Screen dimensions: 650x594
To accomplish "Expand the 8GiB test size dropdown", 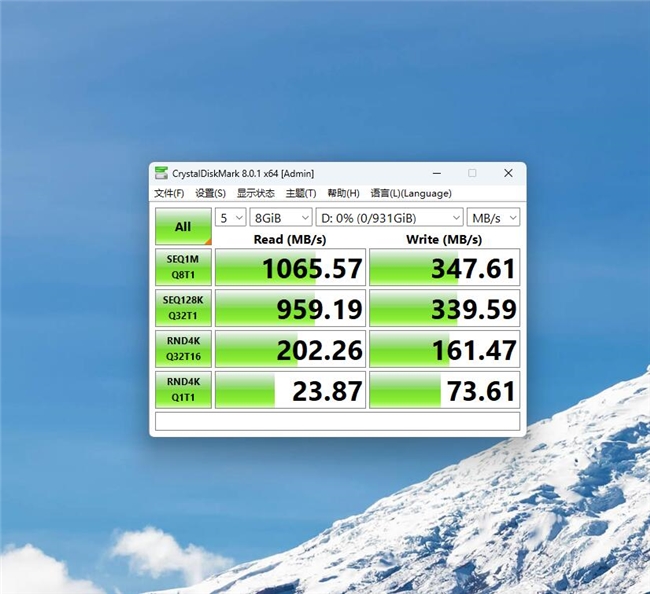I will click(x=280, y=217).
